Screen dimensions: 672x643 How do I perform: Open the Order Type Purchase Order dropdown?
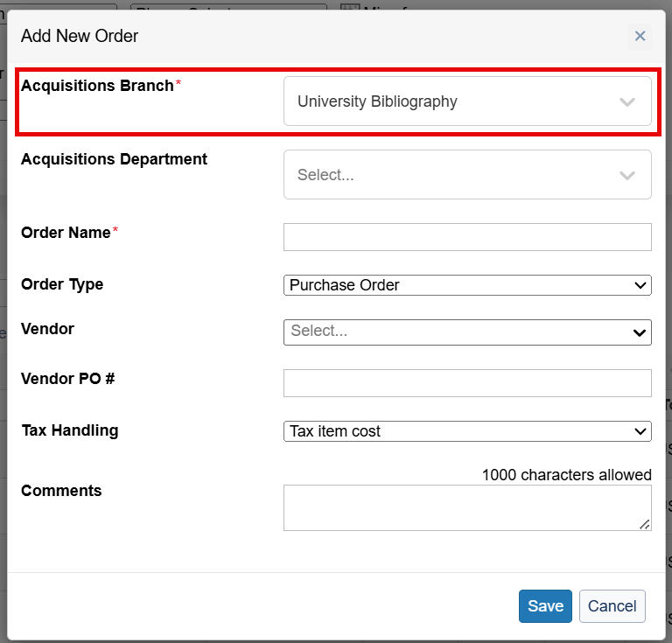[467, 285]
